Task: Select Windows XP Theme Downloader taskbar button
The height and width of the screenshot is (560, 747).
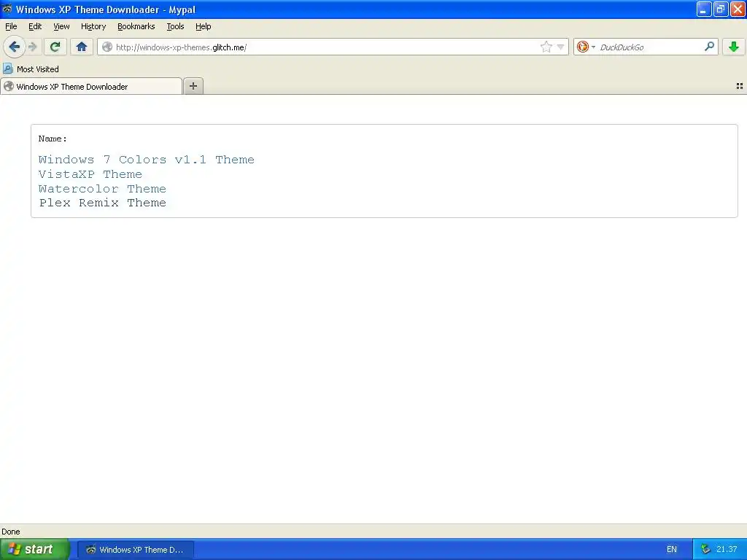Action: point(135,550)
